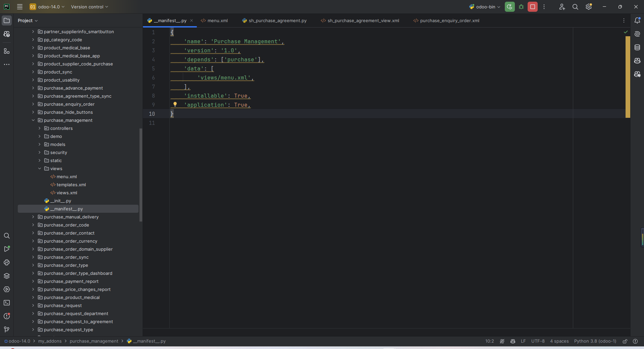The width and height of the screenshot is (644, 349).
Task: Open the Problems tool window
Action: 7,316
